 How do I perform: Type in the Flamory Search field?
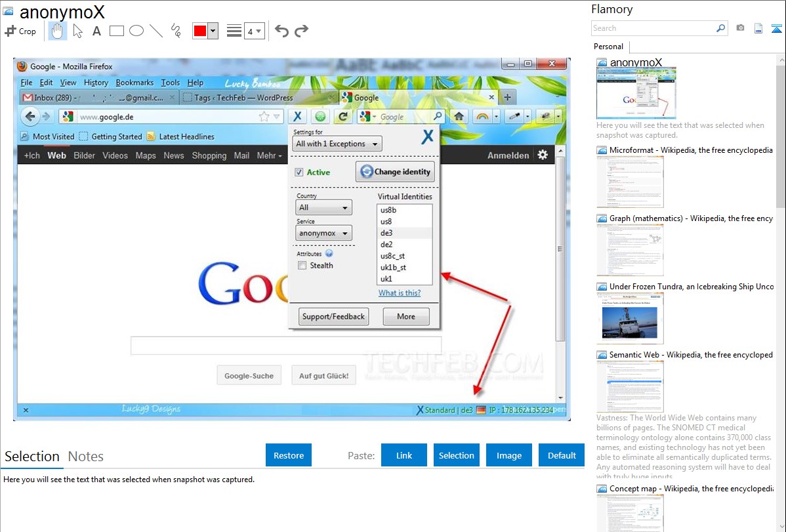653,28
